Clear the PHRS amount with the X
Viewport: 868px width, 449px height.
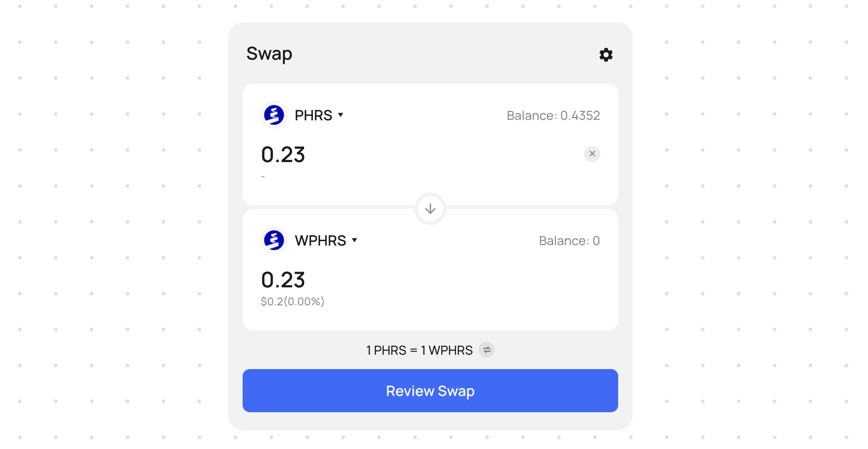(592, 154)
